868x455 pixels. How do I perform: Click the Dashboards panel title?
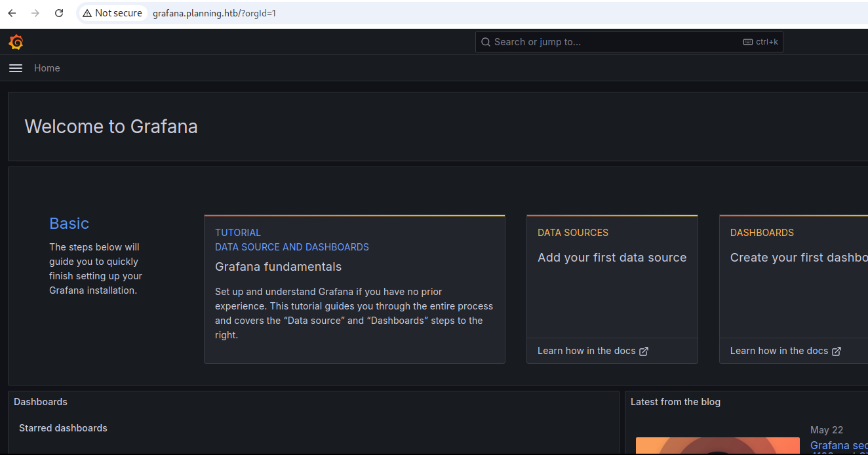(41, 402)
